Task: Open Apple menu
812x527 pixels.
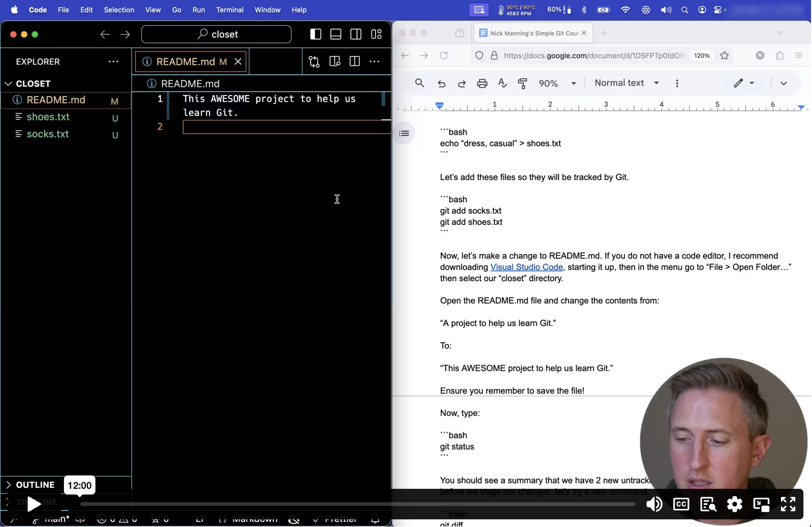Action: tap(15, 10)
